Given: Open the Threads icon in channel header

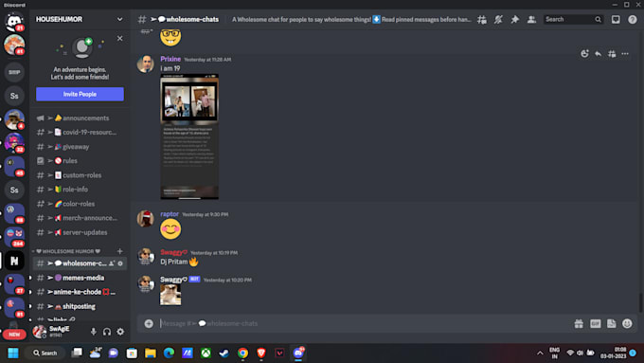Looking at the screenshot, I should pos(482,19).
